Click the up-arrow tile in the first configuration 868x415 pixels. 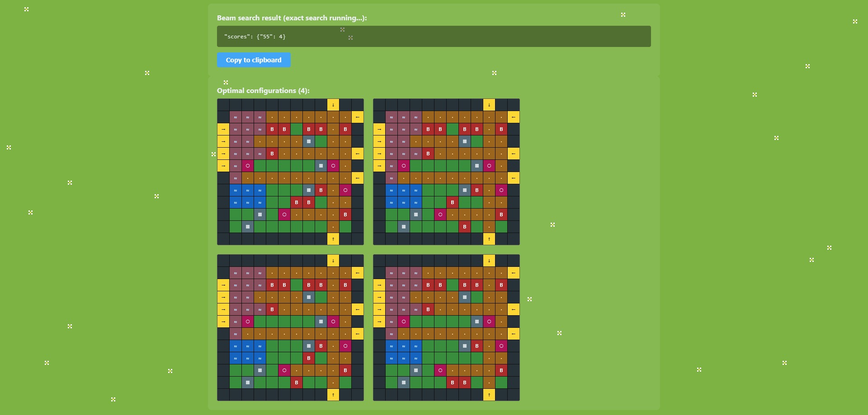[x=333, y=239]
